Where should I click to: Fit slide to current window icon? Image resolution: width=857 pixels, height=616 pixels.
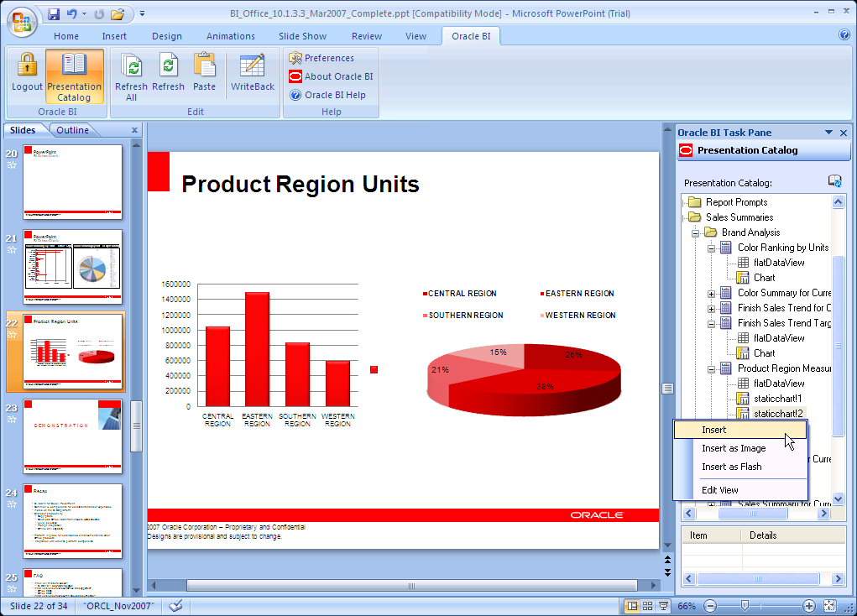(829, 606)
